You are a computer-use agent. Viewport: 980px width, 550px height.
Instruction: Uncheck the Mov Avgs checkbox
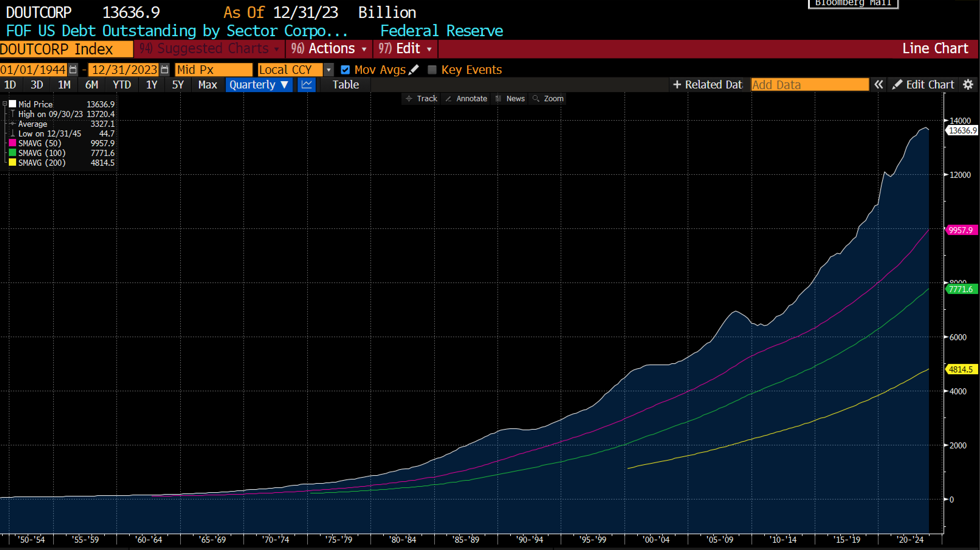click(x=346, y=70)
